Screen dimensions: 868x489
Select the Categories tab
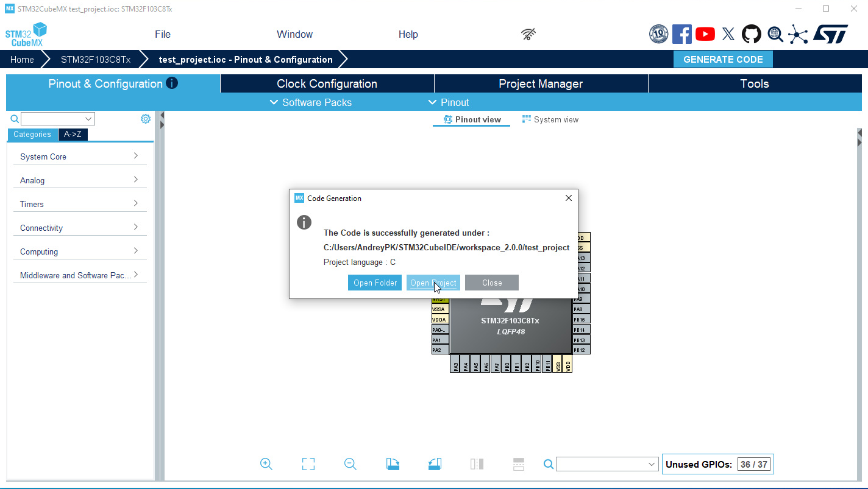[x=32, y=135]
